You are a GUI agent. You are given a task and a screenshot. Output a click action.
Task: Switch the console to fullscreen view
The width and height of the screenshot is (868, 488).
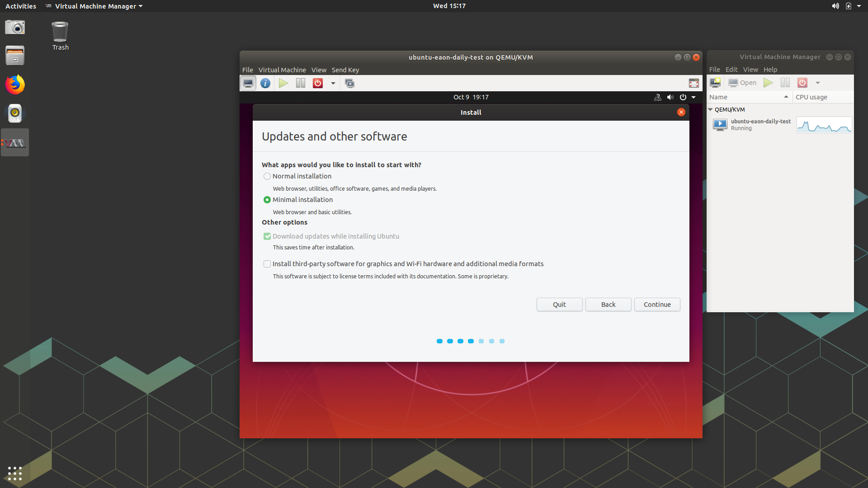click(x=693, y=83)
